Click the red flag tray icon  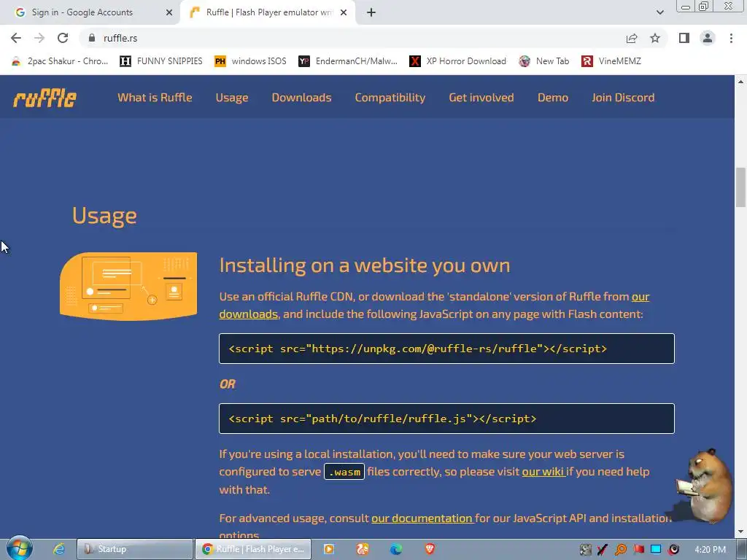(x=638, y=550)
